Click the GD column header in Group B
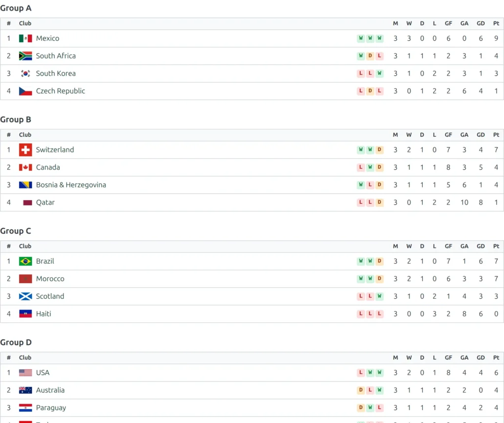This screenshot has height=423, width=504. tap(480, 135)
